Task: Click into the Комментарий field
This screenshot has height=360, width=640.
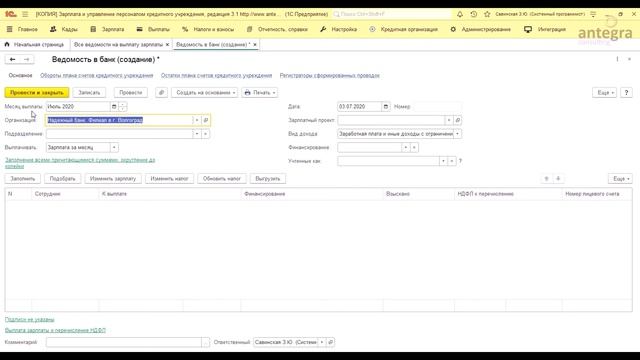Action: [x=124, y=342]
